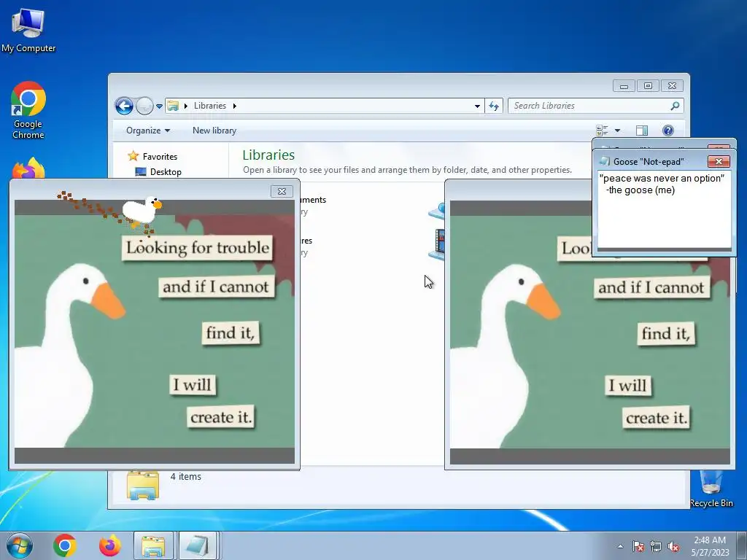
Task: Click the Libraries heading text
Action: click(x=268, y=155)
